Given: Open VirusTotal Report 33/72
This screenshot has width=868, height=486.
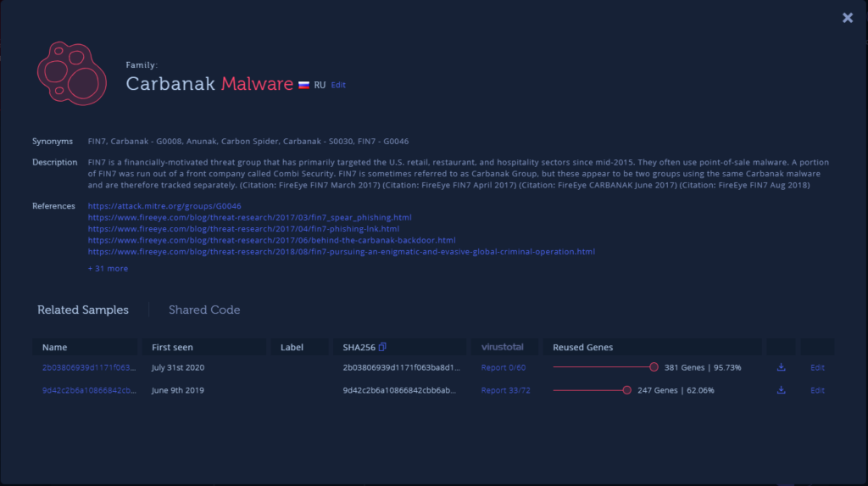Looking at the screenshot, I should click(x=505, y=390).
